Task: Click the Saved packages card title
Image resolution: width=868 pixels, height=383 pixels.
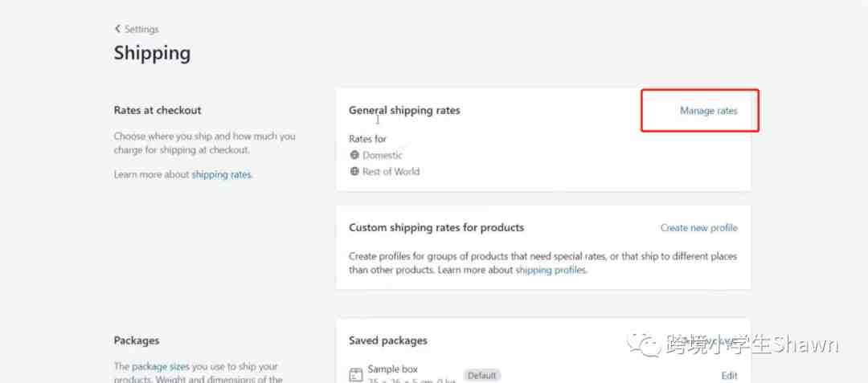Action: coord(387,340)
